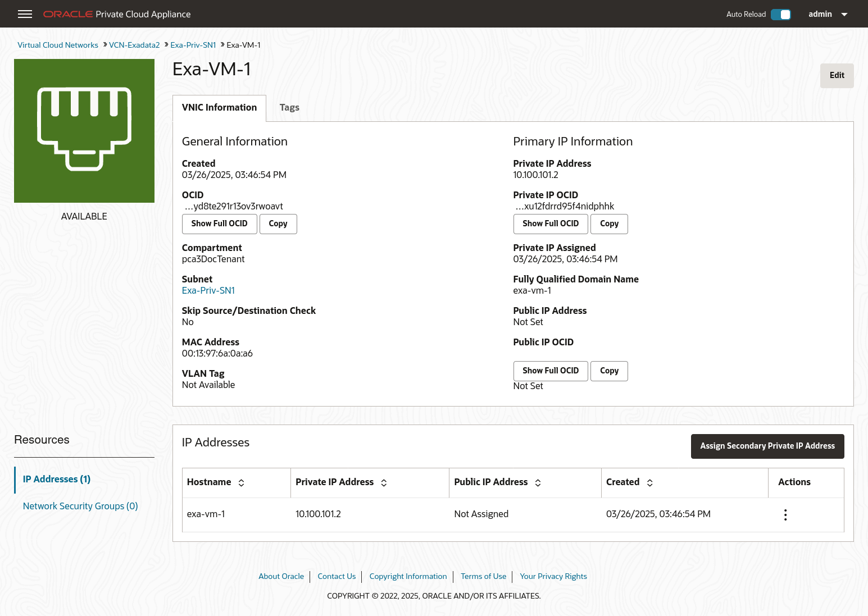868x616 pixels.
Task: Sort by Public IP Address column
Action: (538, 482)
